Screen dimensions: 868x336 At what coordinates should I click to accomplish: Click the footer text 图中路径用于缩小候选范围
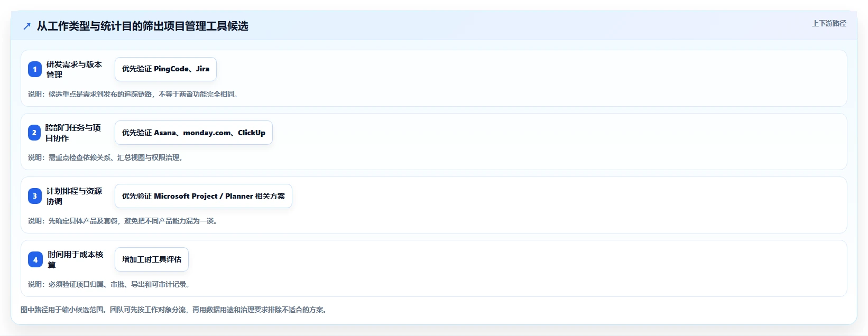coord(175,310)
